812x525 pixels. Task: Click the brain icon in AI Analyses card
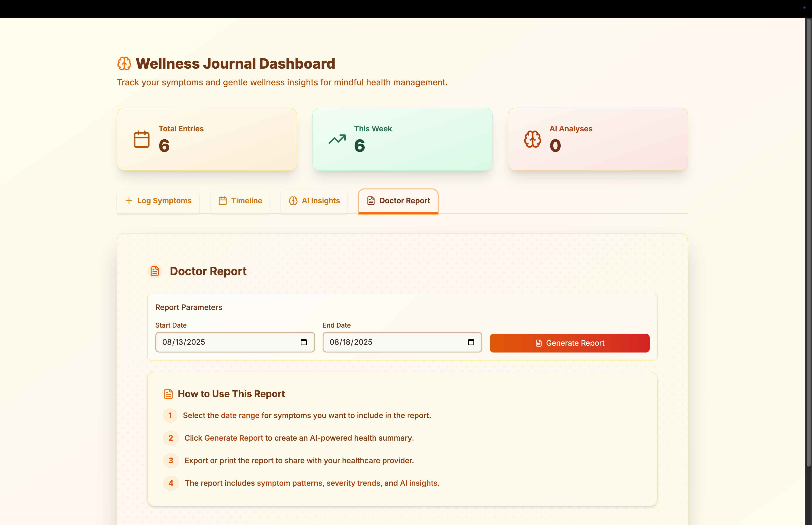pos(532,139)
